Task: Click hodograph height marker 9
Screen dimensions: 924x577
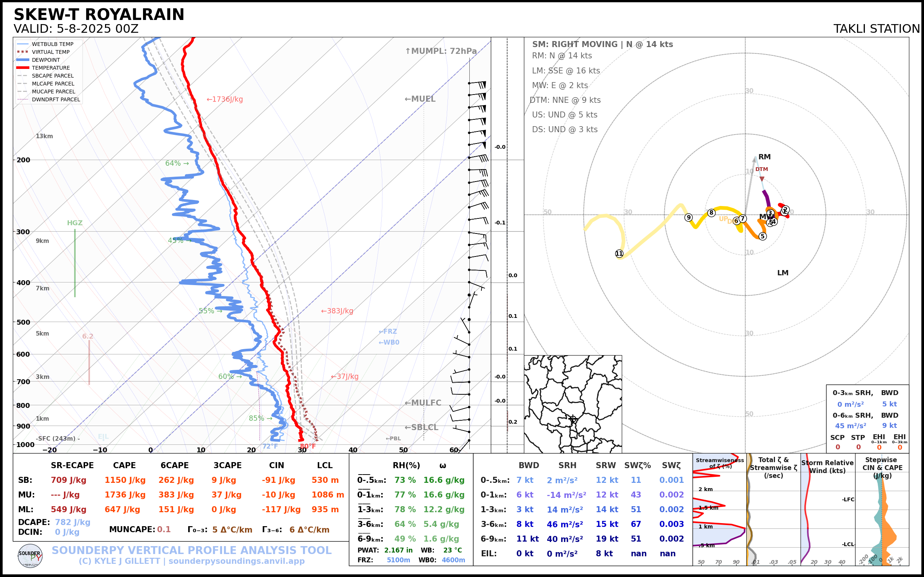Action: click(x=688, y=218)
